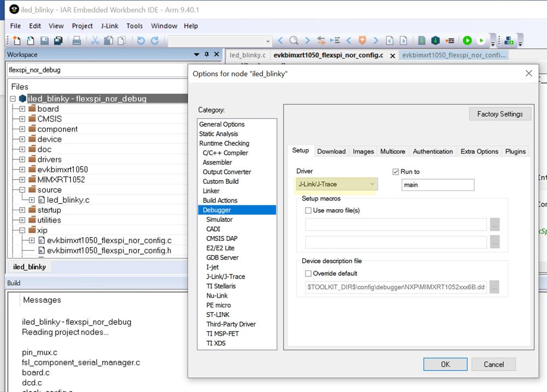Click the Save toolbar icon
547x392 pixels.
(x=44, y=41)
